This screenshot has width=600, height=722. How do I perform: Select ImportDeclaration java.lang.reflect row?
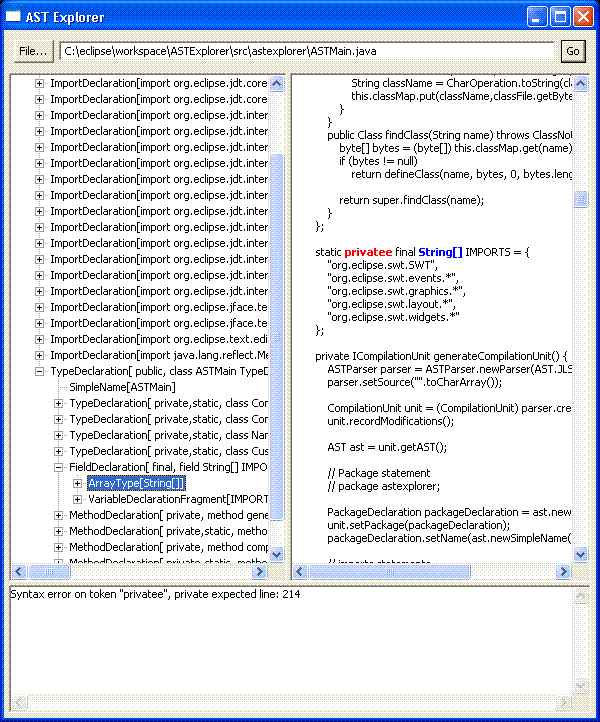[159, 355]
